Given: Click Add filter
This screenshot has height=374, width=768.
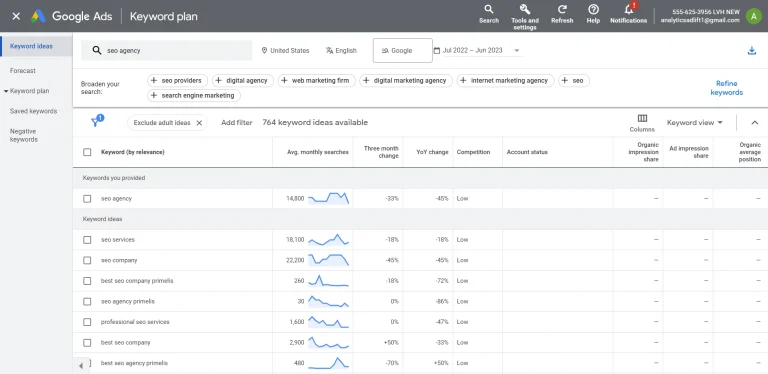Looking at the screenshot, I should coord(237,123).
